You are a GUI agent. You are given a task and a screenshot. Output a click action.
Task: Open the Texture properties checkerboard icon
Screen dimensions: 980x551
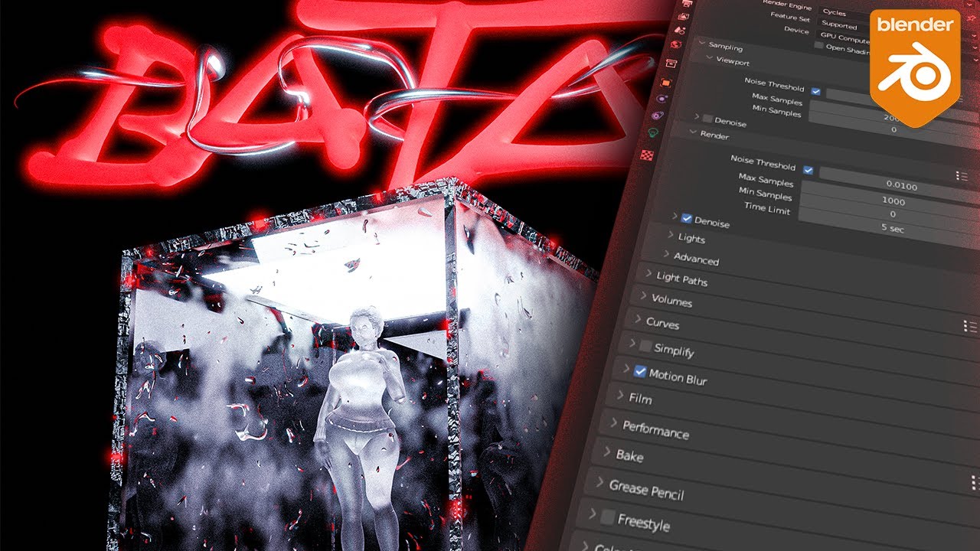(647, 155)
